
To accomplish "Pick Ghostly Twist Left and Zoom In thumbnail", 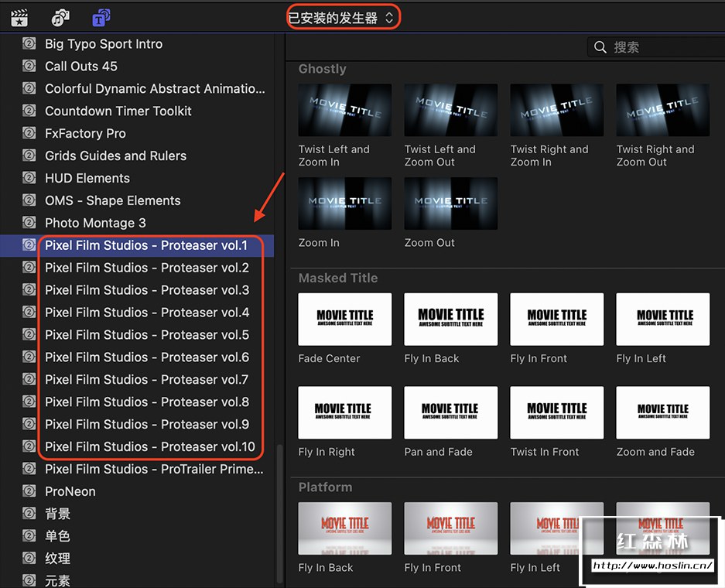I will (x=345, y=110).
